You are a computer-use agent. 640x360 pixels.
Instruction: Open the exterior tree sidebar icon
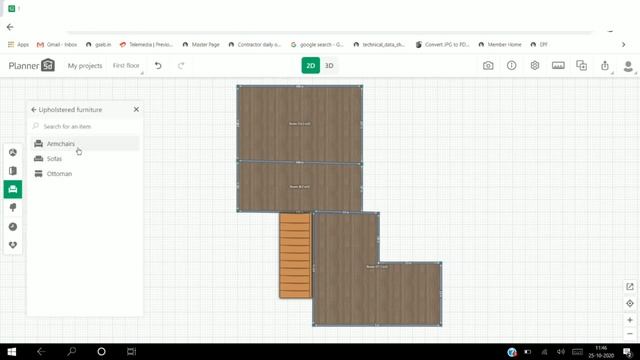tap(13, 208)
